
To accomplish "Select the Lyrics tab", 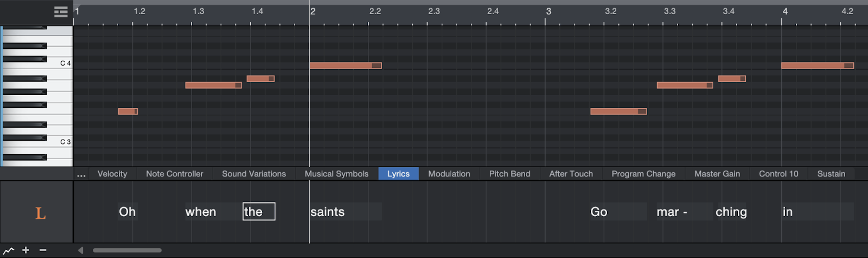I will click(x=398, y=174).
